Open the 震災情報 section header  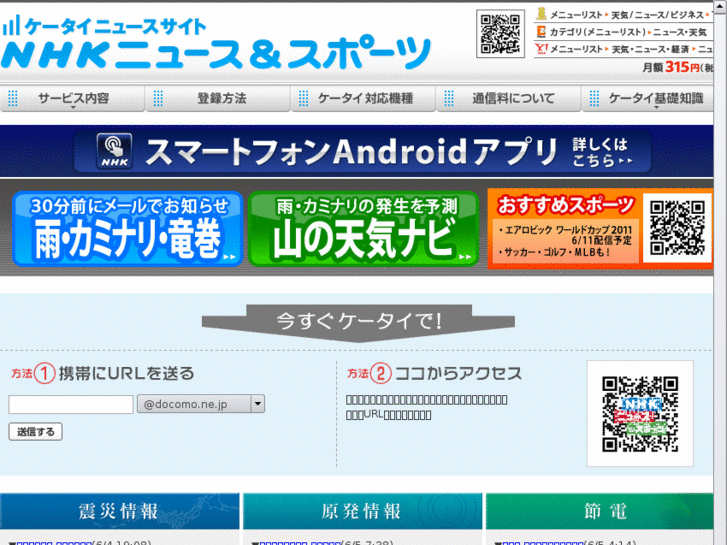click(120, 511)
